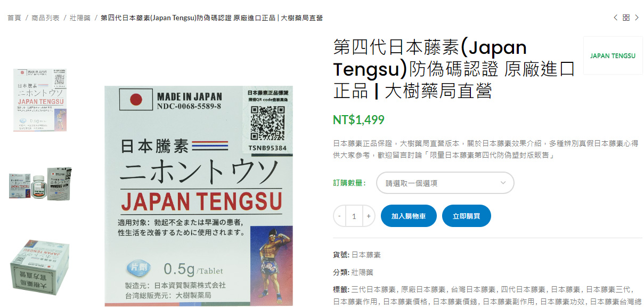The width and height of the screenshot is (644, 308).
Task: Increase quantity with plus button
Action: (x=369, y=216)
